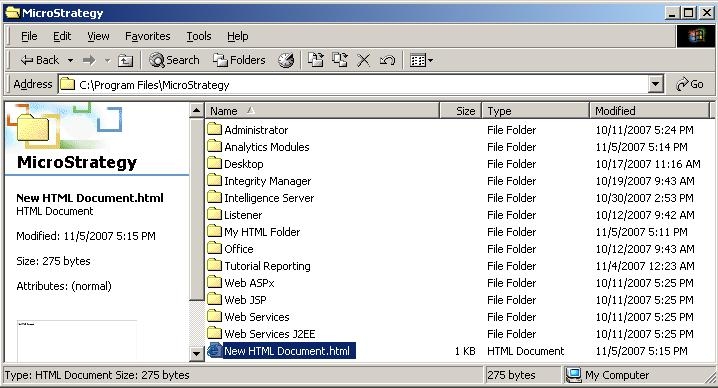Open the Favorites menu

147,36
